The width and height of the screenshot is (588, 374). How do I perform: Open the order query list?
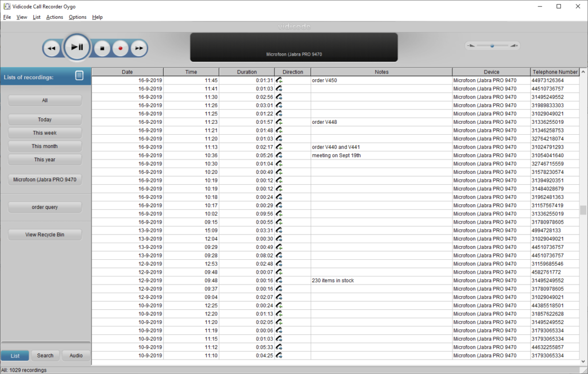click(x=45, y=207)
